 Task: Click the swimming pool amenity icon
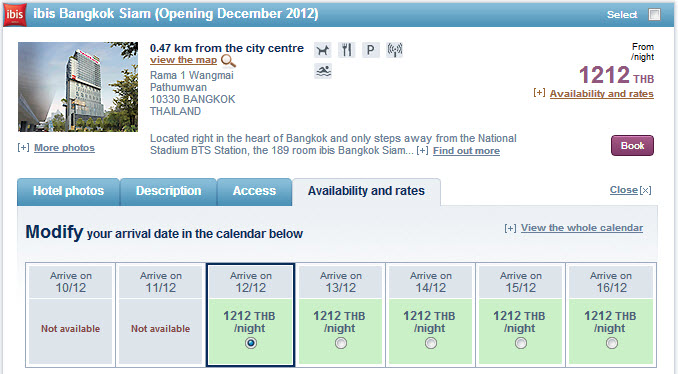[323, 71]
